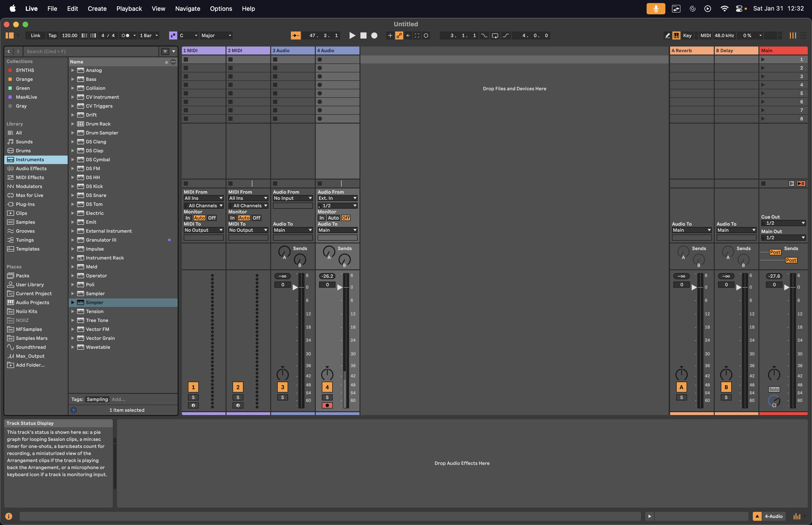Select Max for Live in the library
The image size is (812, 525).
[29, 195]
